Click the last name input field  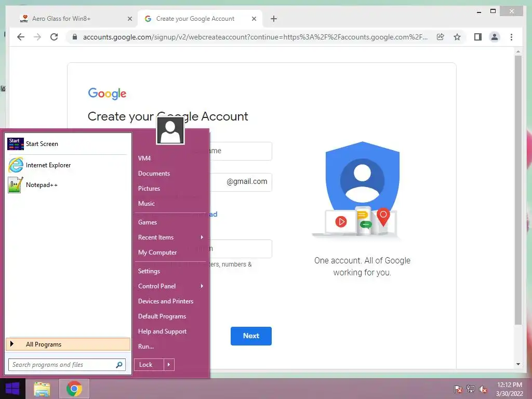point(240,151)
